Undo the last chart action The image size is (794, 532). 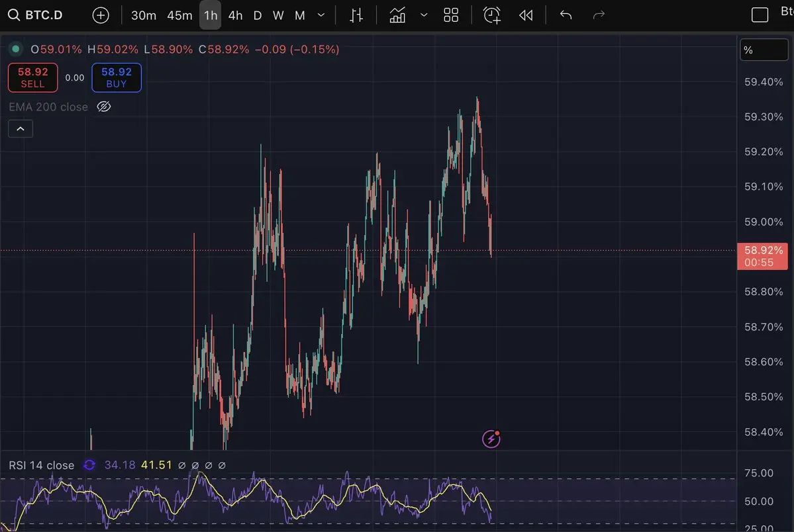point(566,15)
